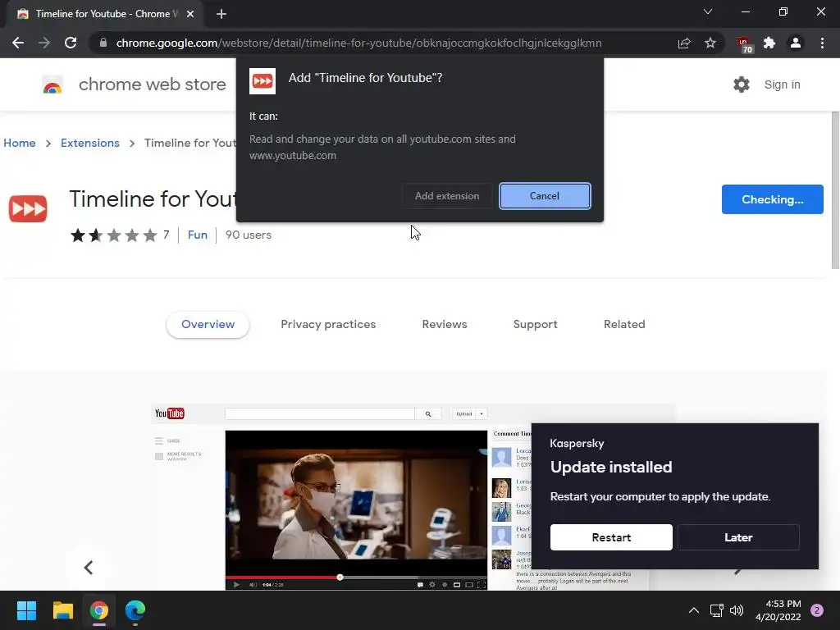Bookmark this page with star icon
Screen dimensions: 840x630
(x=710, y=43)
